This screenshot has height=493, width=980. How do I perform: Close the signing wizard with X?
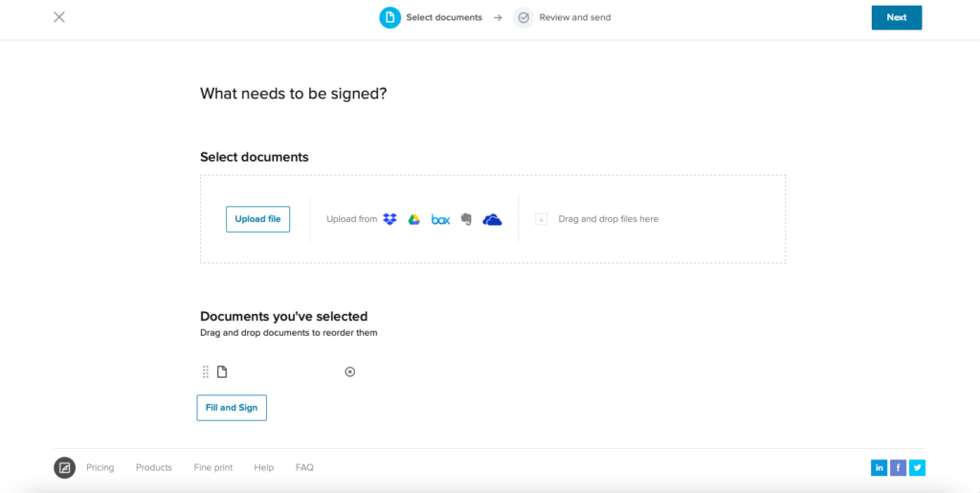click(x=59, y=17)
